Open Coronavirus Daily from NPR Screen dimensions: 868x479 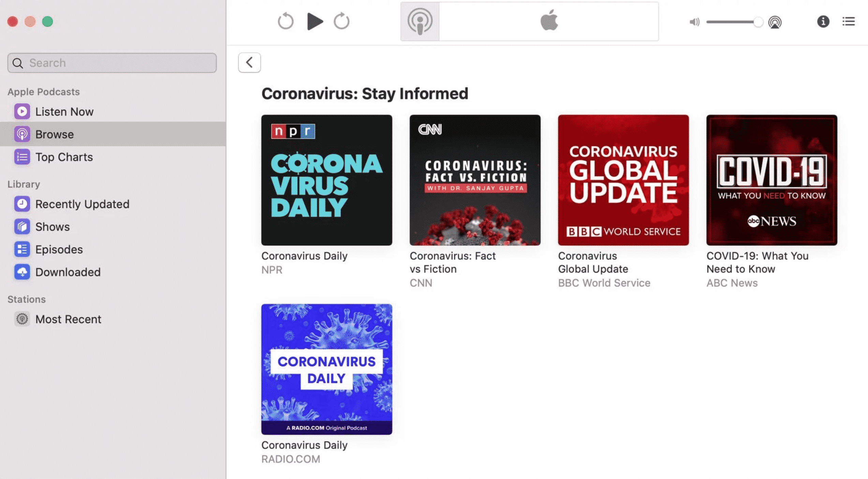[326, 180]
